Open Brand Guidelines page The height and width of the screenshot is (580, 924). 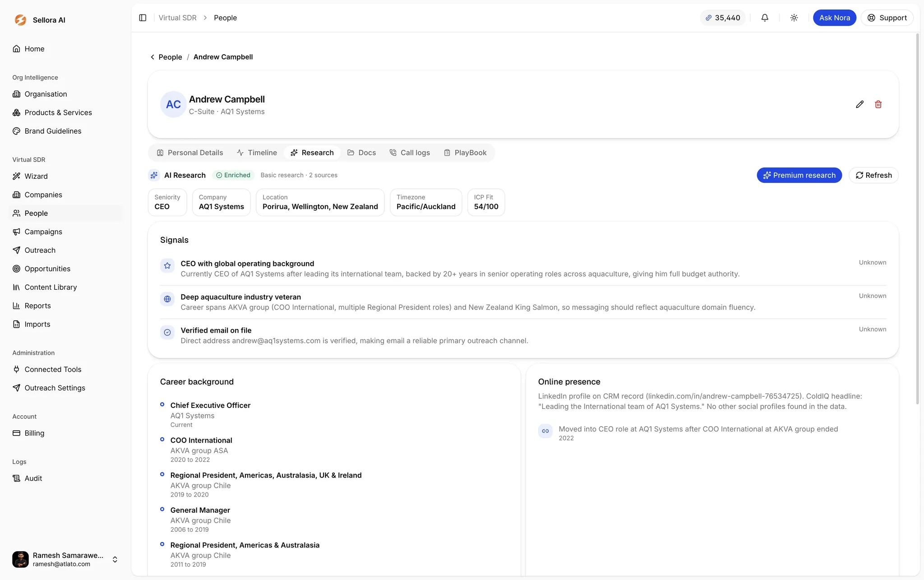coord(65,131)
